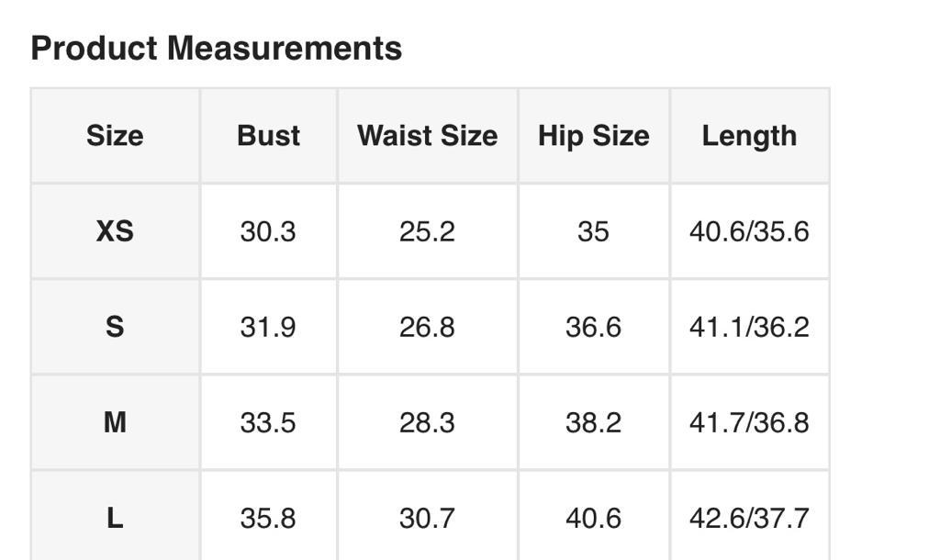Select S hip value 36.6
Screen dimensions: 940x560
(x=593, y=327)
